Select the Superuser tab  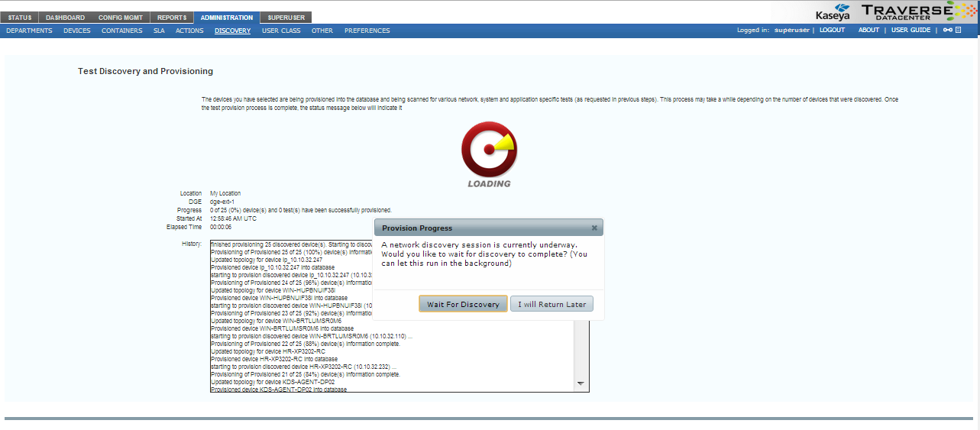point(286,18)
